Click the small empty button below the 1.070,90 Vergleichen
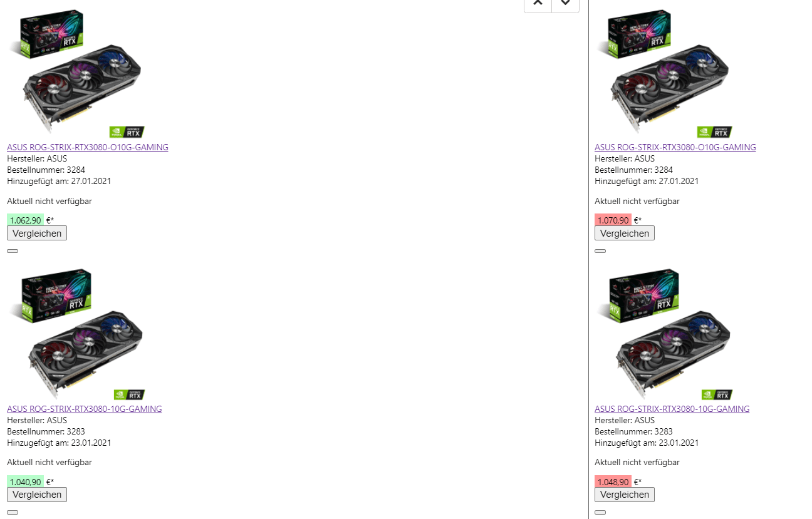 (x=600, y=251)
